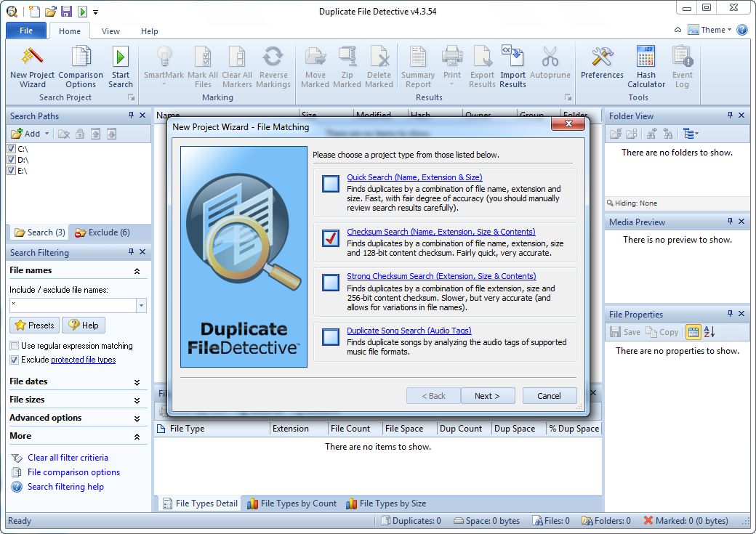Click into the include/exclude file names field
The width and height of the screenshot is (756, 534).
(73, 305)
